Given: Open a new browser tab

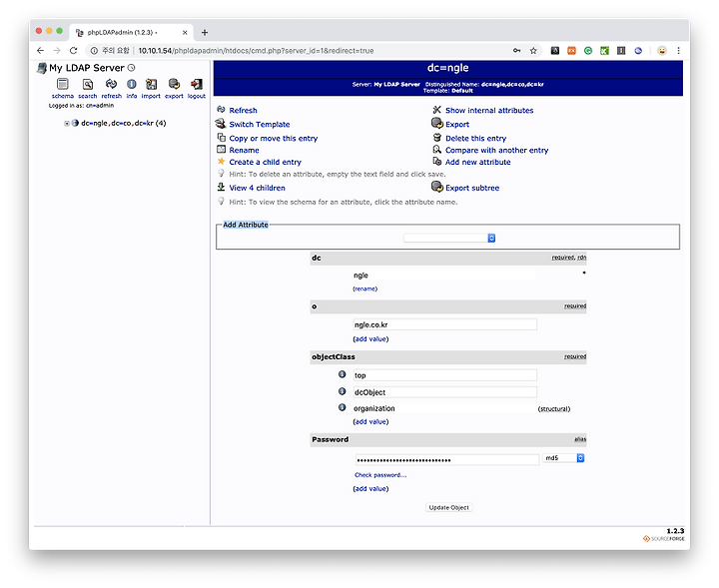Looking at the screenshot, I should tap(205, 33).
